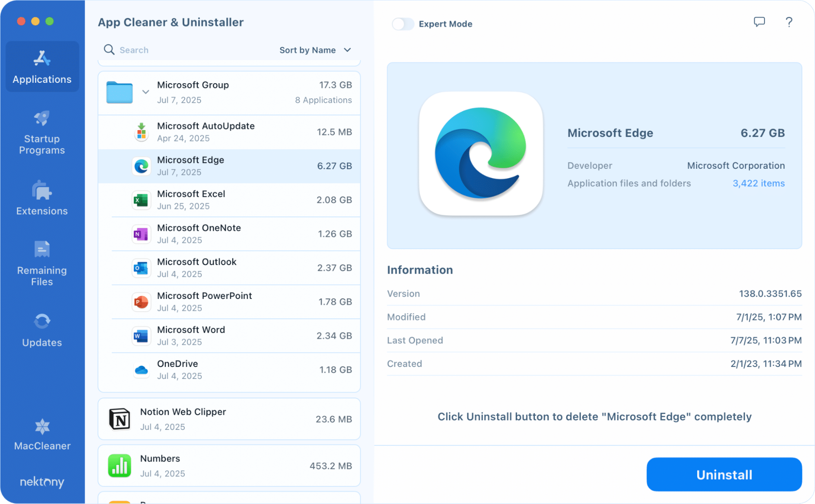Collapse the Microsoft Group folder
Image resolution: width=815 pixels, height=504 pixels.
coord(146,92)
